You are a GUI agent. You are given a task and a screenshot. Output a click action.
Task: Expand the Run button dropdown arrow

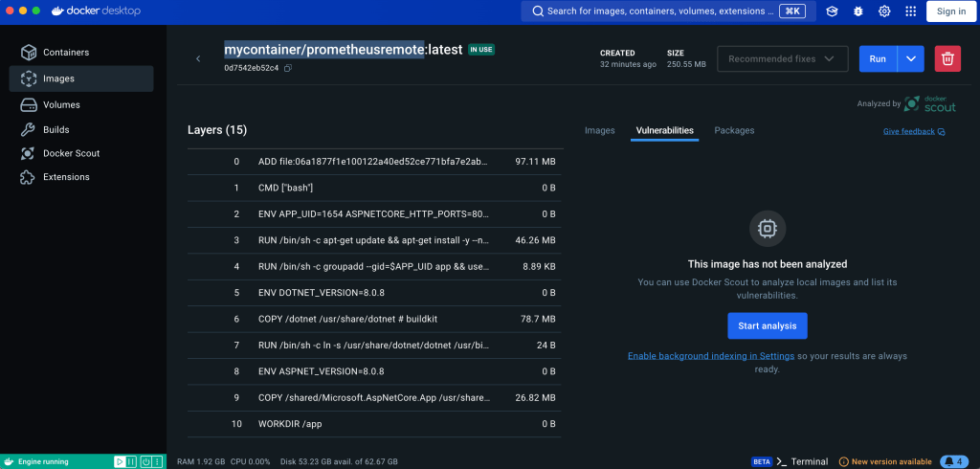[911, 58]
